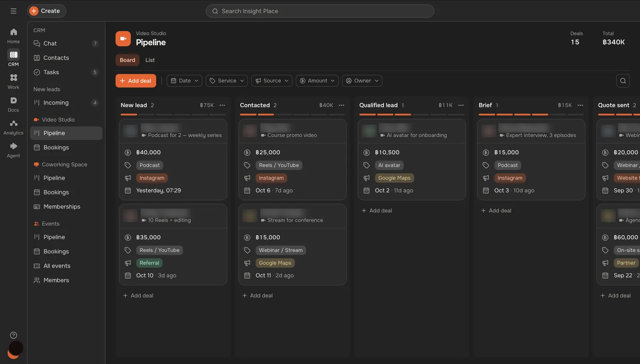Open the New lead column options menu

[222, 105]
